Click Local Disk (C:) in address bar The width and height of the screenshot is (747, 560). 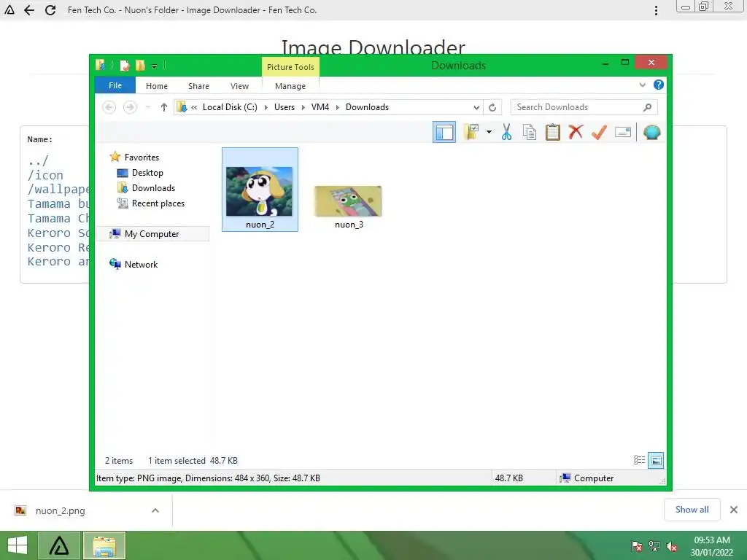point(230,107)
